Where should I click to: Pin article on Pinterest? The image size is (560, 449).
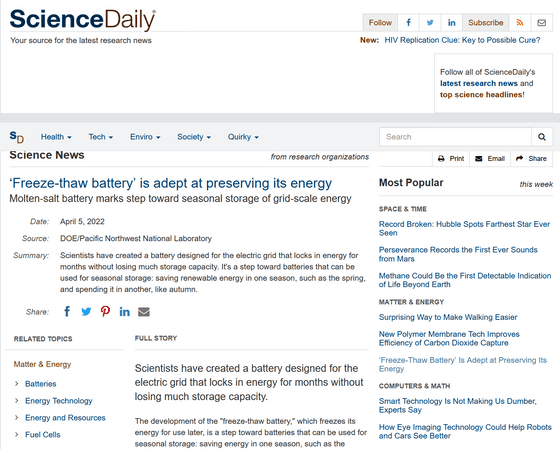point(105,311)
